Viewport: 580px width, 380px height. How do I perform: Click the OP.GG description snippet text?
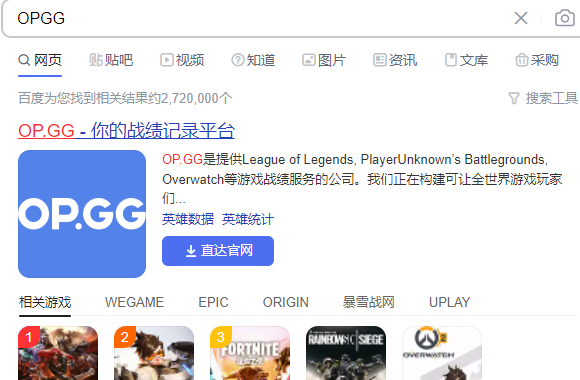coord(362,179)
